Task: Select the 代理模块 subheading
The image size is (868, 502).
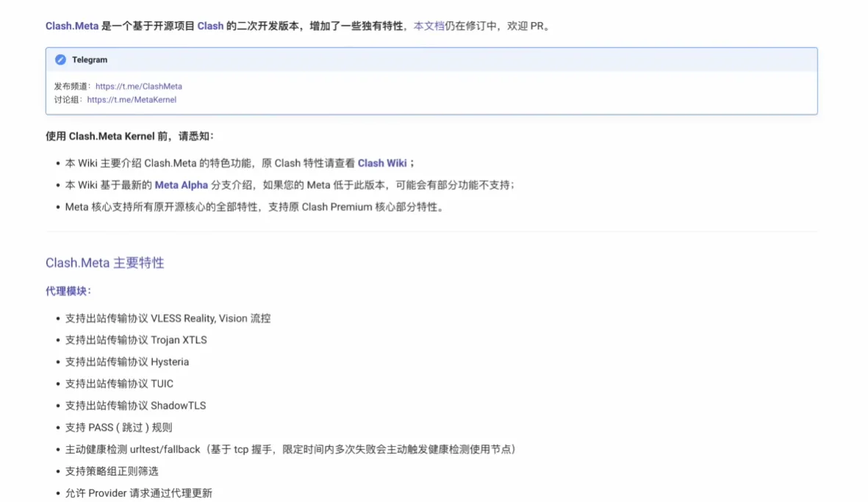Action: coord(68,291)
